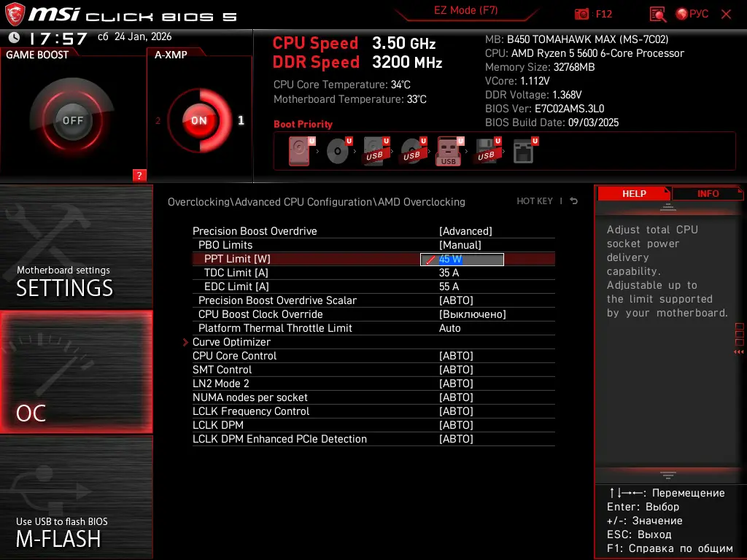Switch to the INFO tab
The image size is (747, 560).
(708, 193)
